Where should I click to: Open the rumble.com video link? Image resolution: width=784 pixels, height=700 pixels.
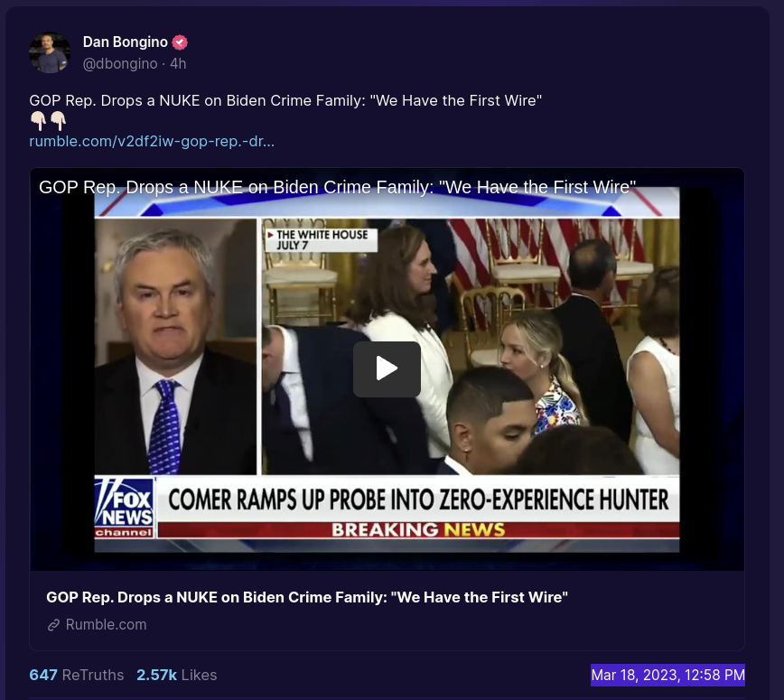coord(152,142)
